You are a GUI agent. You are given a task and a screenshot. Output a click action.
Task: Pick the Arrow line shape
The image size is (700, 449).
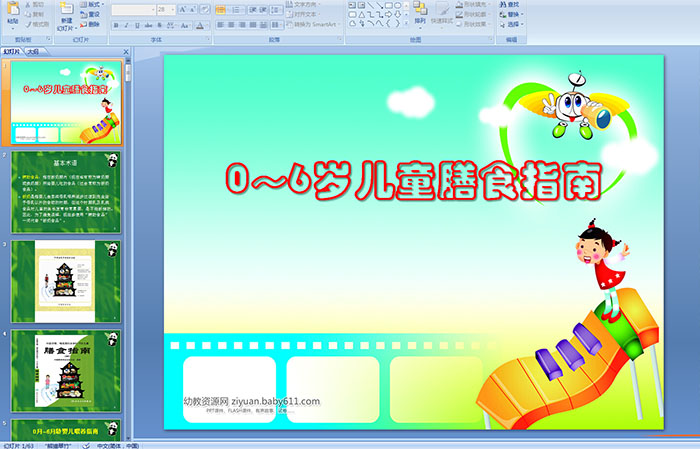pyautogui.click(x=379, y=5)
